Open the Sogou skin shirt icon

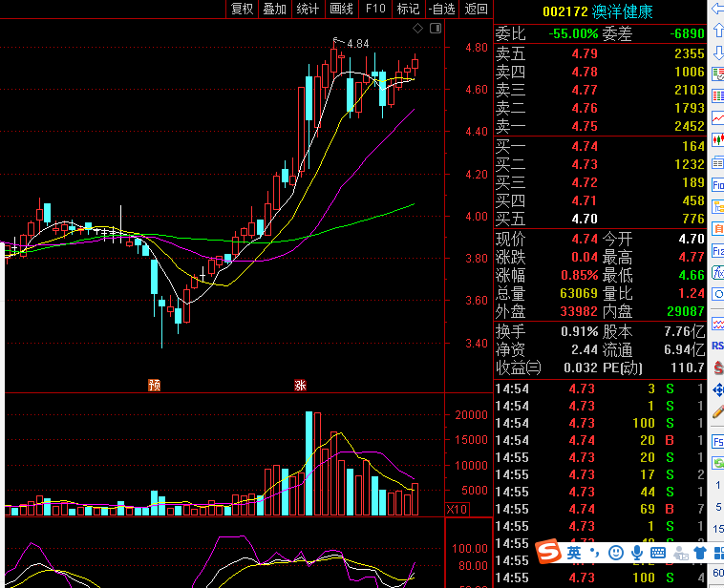(700, 553)
